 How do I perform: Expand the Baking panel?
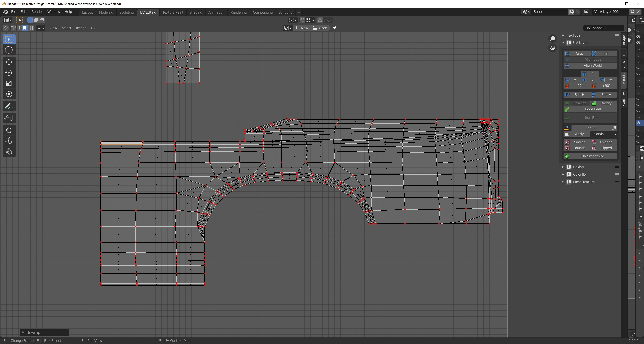pos(578,167)
